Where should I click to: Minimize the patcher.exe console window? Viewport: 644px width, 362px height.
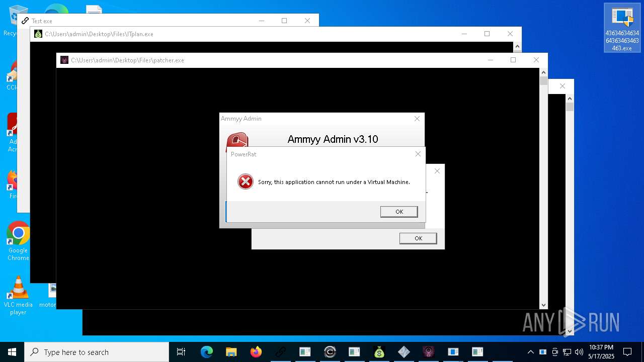(x=491, y=60)
